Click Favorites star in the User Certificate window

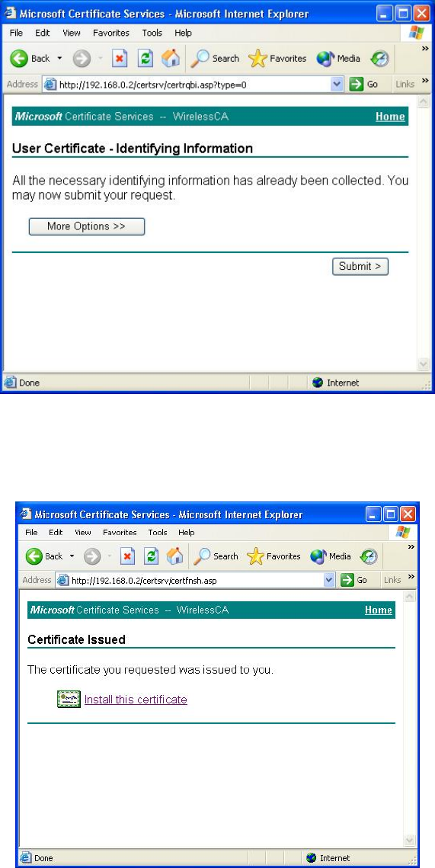(x=258, y=58)
